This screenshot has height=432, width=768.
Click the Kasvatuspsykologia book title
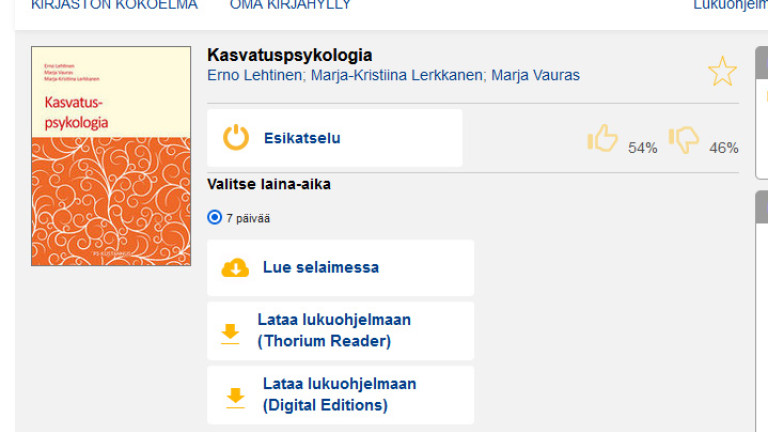coord(289,55)
